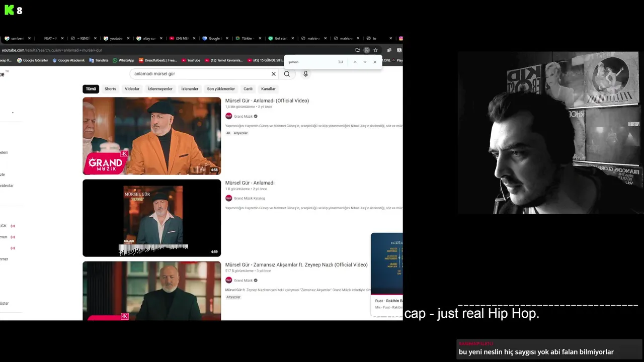Select the Canlı filter chip
This screenshot has width=644, height=362.
tap(248, 89)
